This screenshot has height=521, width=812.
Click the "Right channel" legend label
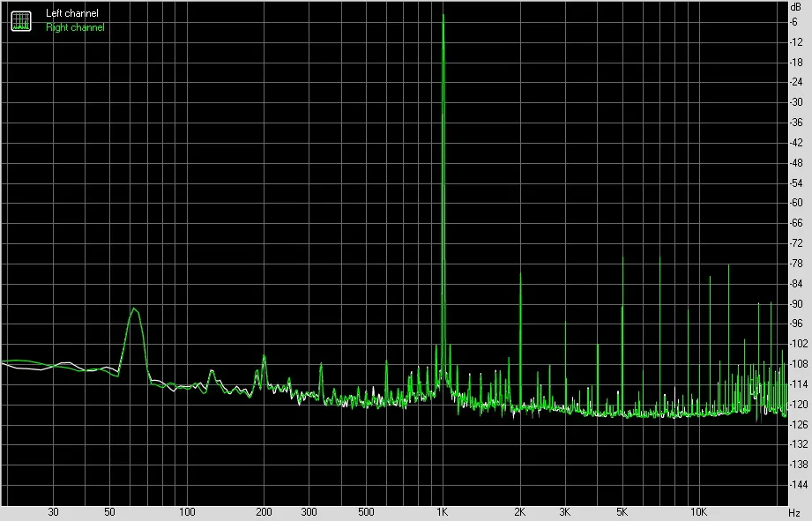75,27
